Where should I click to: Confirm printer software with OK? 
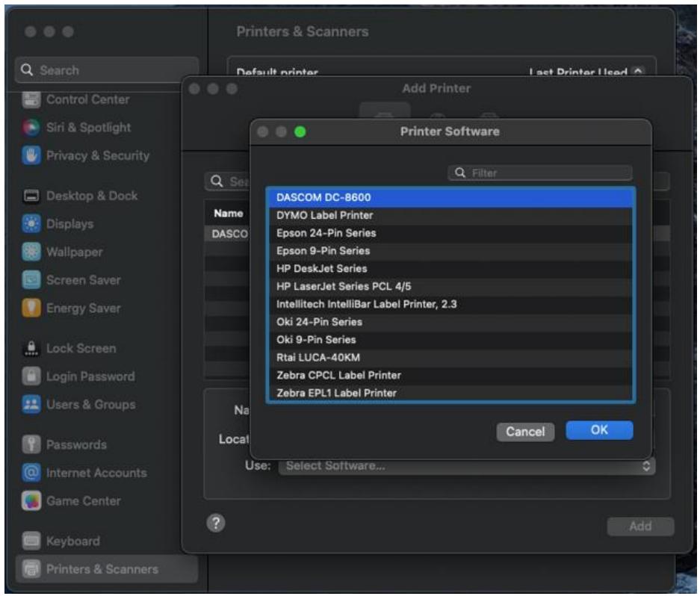click(599, 430)
